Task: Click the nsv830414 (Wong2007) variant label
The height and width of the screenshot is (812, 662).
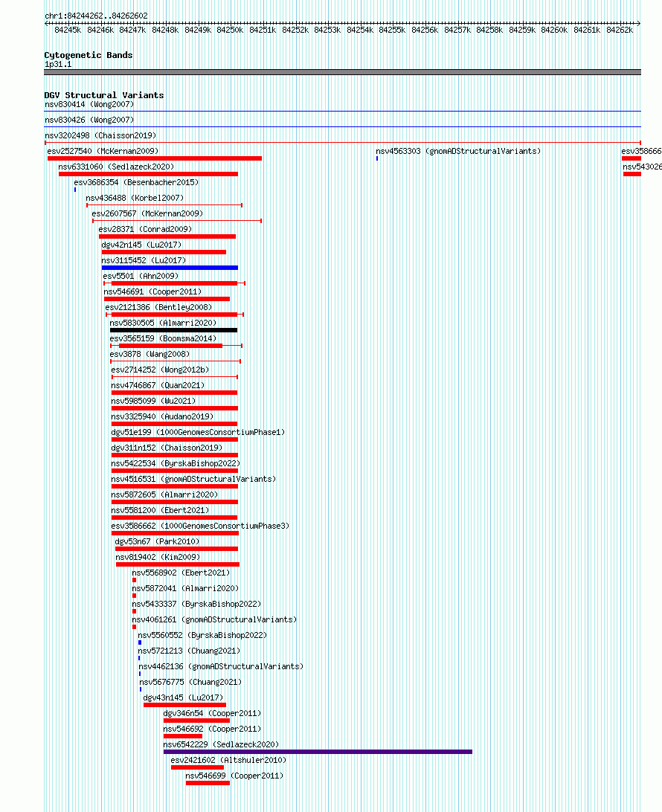Action: [x=89, y=104]
